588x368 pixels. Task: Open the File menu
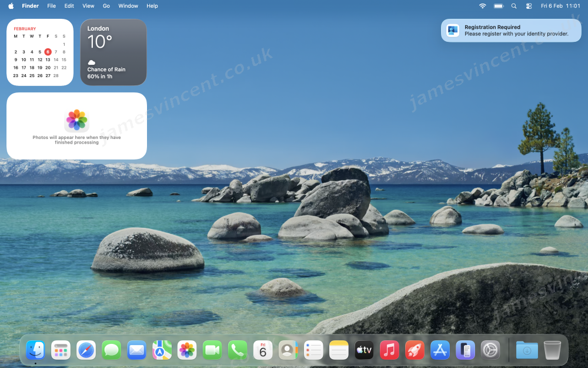52,6
